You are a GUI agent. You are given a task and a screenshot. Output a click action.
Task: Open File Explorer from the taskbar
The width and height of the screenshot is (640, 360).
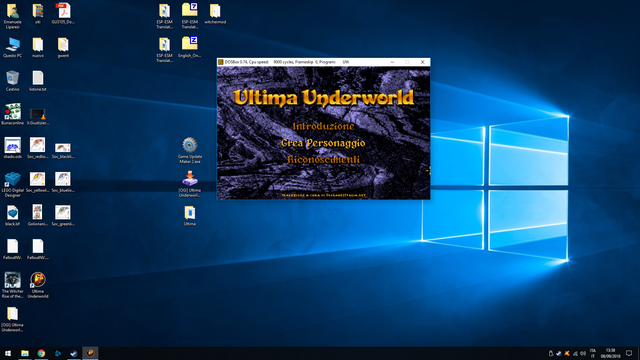tap(24, 353)
